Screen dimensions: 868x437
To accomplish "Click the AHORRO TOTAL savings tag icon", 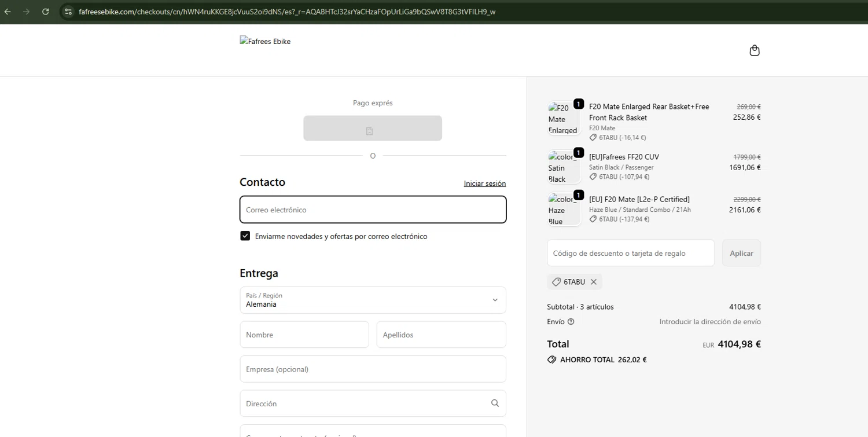I will [552, 359].
